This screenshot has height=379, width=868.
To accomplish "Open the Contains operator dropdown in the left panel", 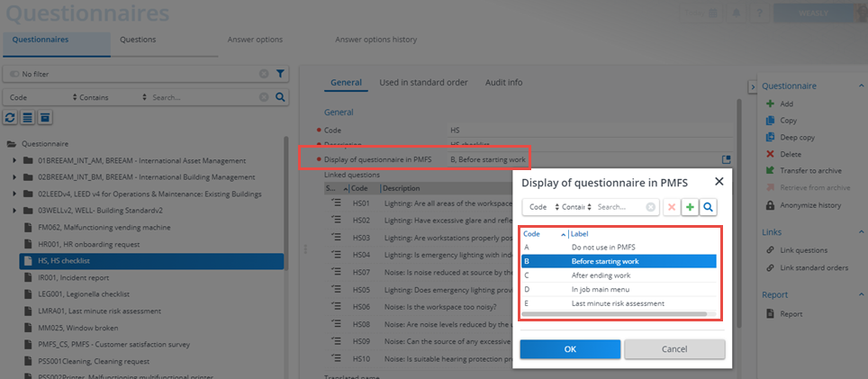I will pyautogui.click(x=93, y=97).
